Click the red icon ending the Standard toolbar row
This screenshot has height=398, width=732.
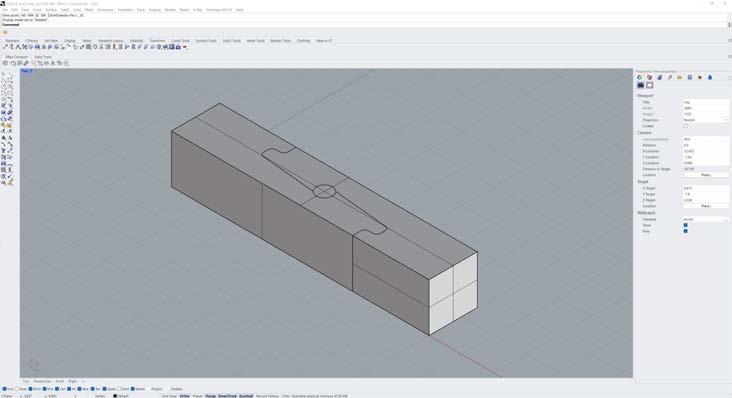click(x=185, y=47)
